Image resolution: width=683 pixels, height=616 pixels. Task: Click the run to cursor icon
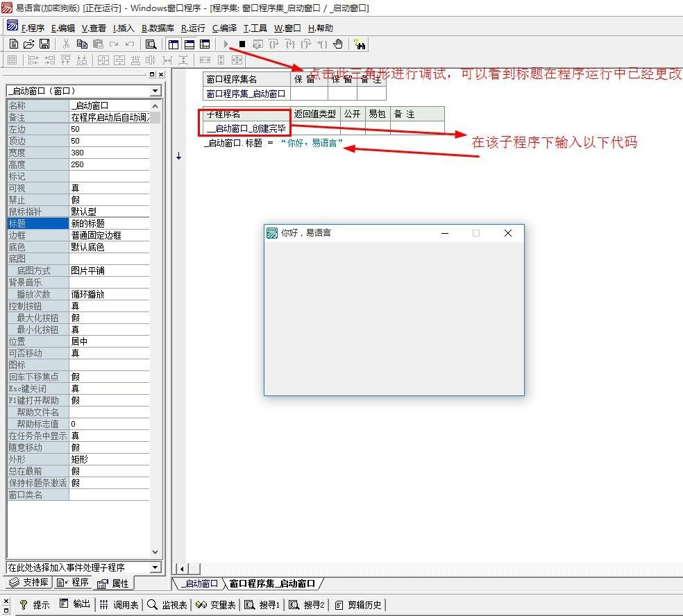tap(321, 44)
